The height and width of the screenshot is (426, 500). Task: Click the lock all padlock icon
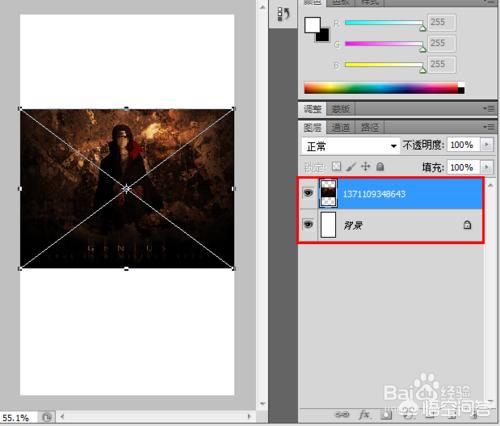pyautogui.click(x=380, y=166)
